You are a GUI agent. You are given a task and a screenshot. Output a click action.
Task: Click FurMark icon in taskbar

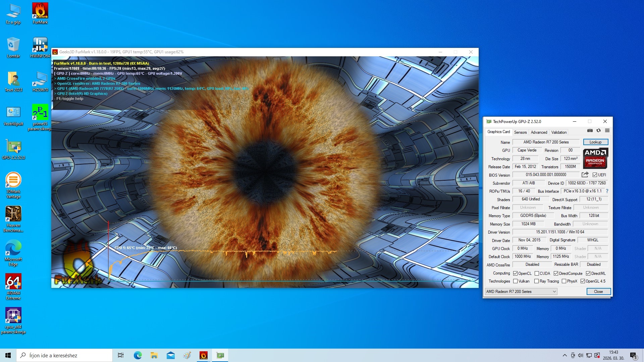point(203,355)
